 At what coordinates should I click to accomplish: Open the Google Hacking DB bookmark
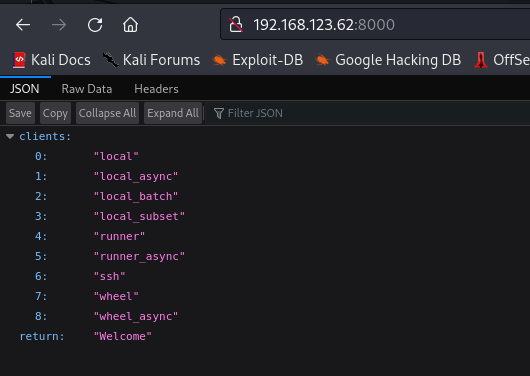pyautogui.click(x=388, y=60)
